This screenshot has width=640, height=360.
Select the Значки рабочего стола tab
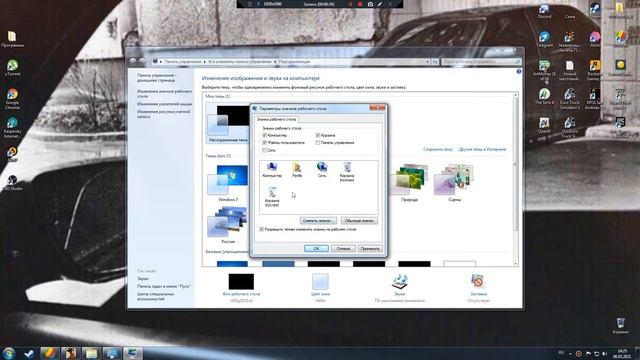[x=276, y=119]
